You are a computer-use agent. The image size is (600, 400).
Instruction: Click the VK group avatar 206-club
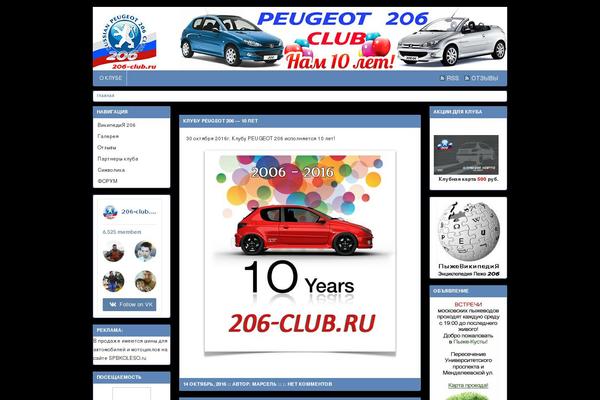(110, 212)
